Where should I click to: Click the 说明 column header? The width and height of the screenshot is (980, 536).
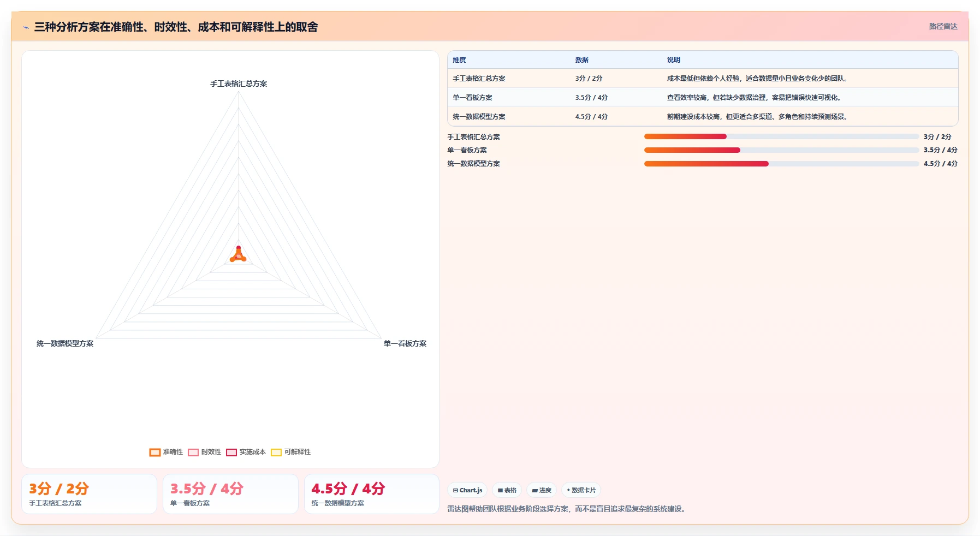coord(674,60)
